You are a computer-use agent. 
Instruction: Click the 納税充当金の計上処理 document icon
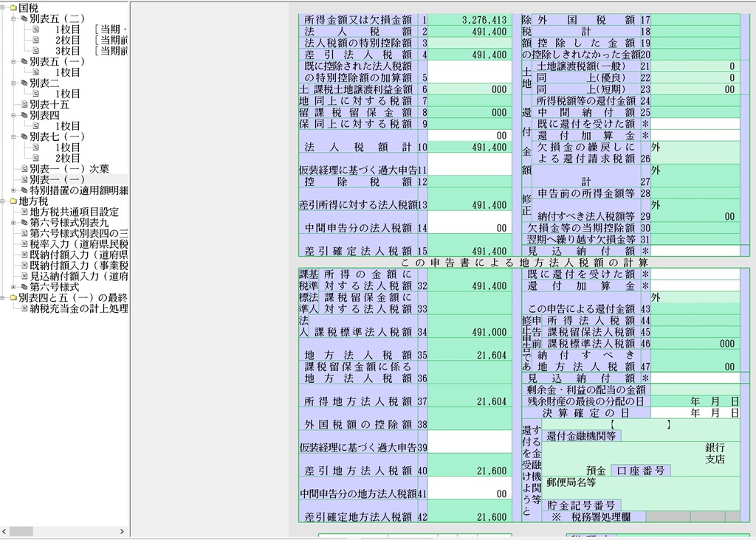tap(24, 308)
